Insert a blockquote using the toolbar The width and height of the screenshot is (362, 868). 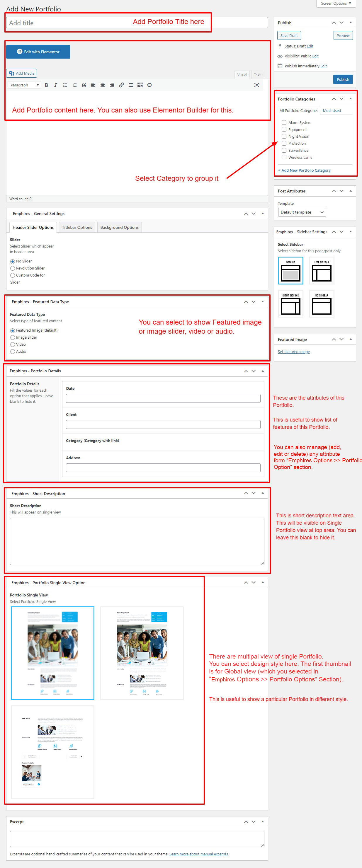tap(84, 85)
